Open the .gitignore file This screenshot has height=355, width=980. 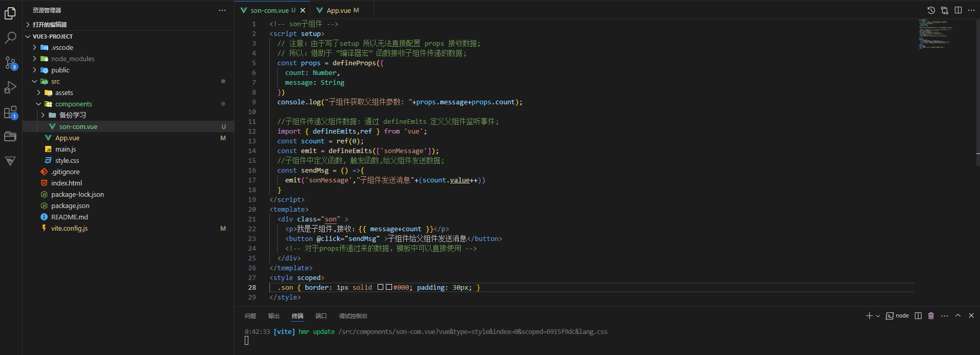(x=128, y=172)
